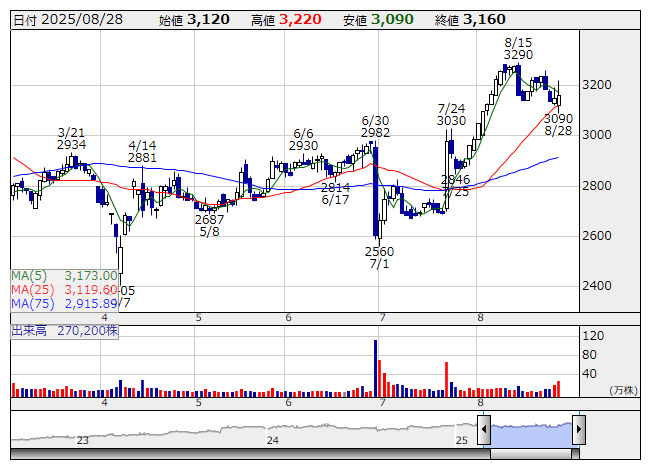Click the 2687 5/8 low label

[x=209, y=226]
